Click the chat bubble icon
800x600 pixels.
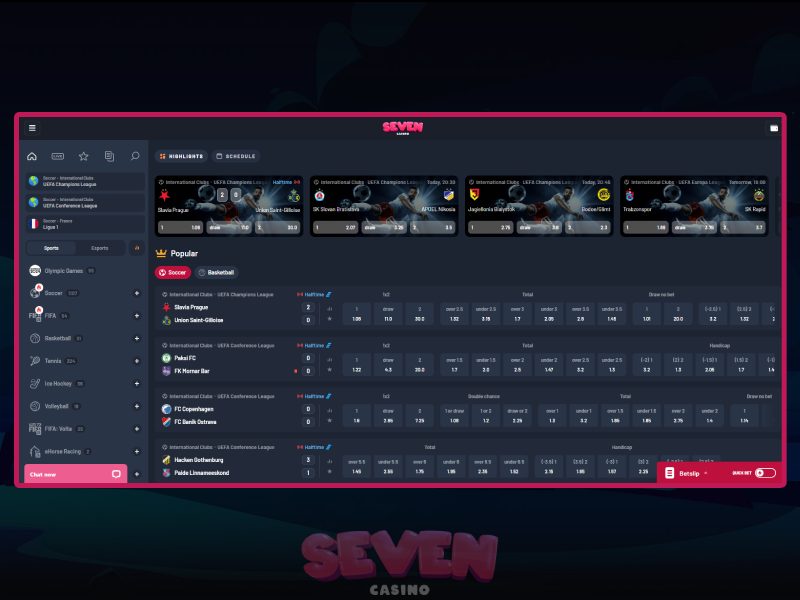116,474
